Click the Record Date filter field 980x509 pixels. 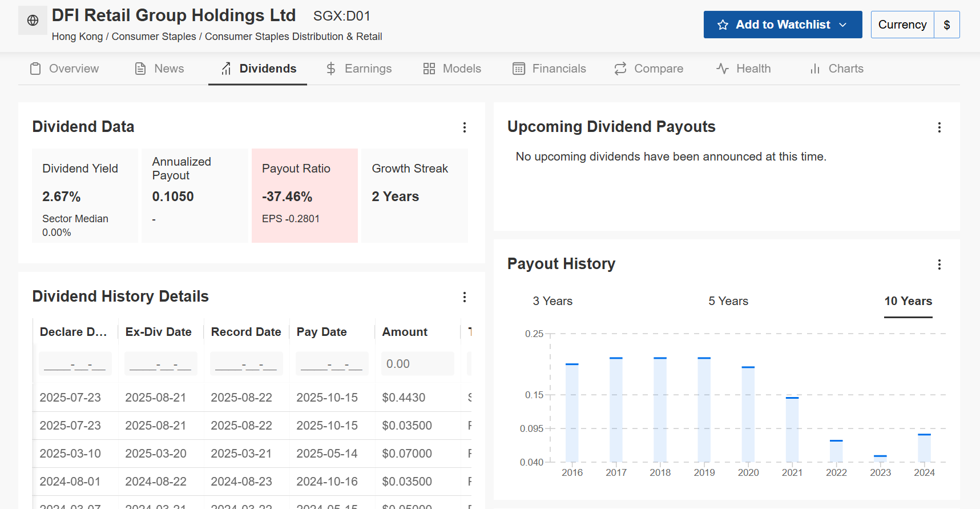[247, 363]
